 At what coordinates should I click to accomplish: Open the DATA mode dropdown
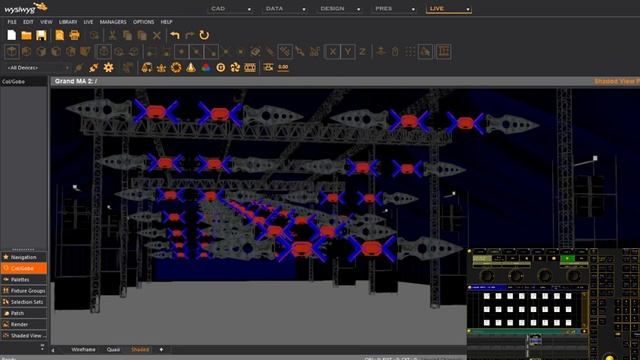(x=285, y=9)
